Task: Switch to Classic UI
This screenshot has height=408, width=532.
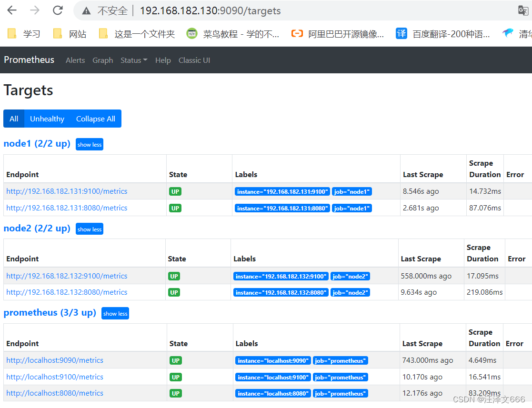Action: click(x=194, y=60)
